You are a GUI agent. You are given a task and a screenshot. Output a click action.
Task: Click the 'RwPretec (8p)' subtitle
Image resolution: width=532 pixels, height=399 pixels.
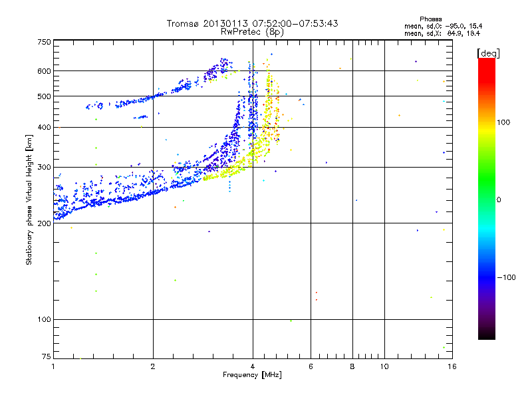click(252, 32)
